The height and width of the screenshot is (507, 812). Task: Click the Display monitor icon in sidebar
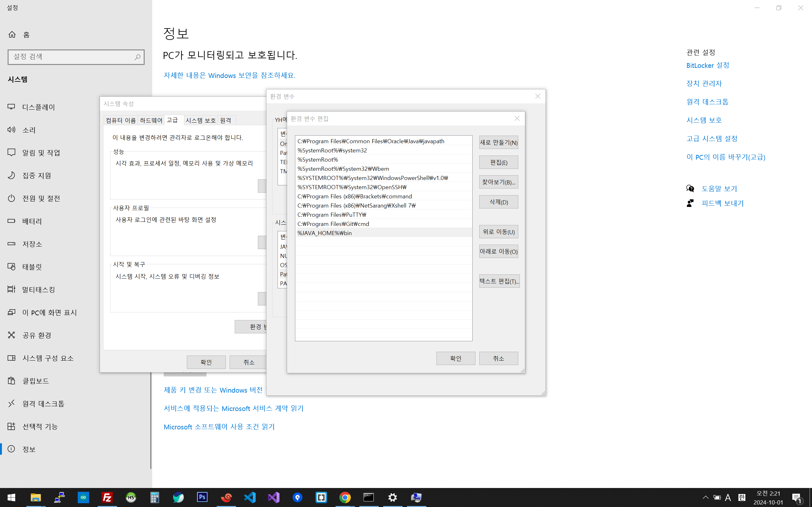coord(11,107)
